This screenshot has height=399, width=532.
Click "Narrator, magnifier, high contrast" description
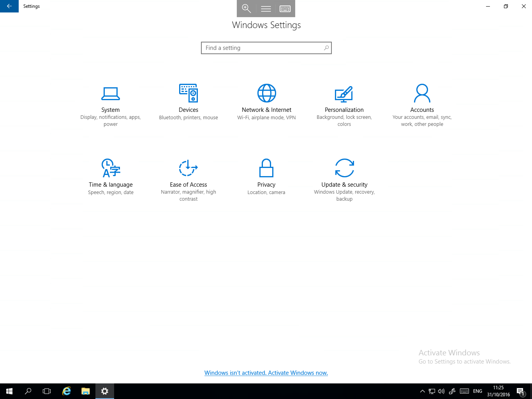pyautogui.click(x=188, y=195)
